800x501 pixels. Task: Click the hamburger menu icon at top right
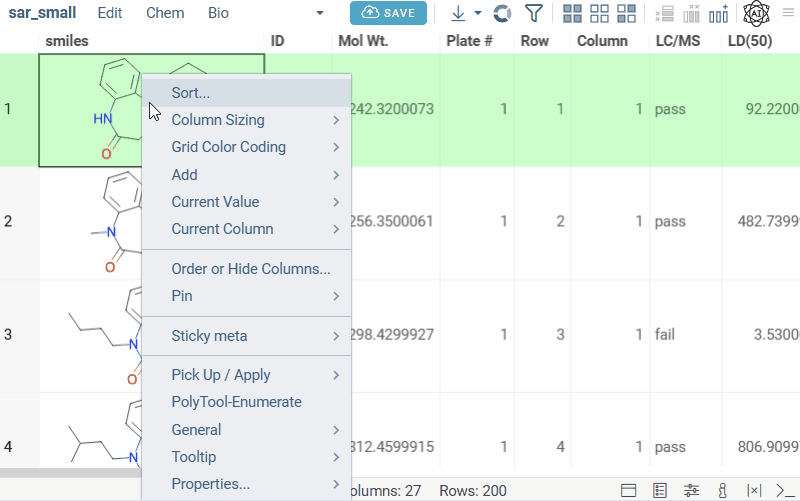click(787, 13)
